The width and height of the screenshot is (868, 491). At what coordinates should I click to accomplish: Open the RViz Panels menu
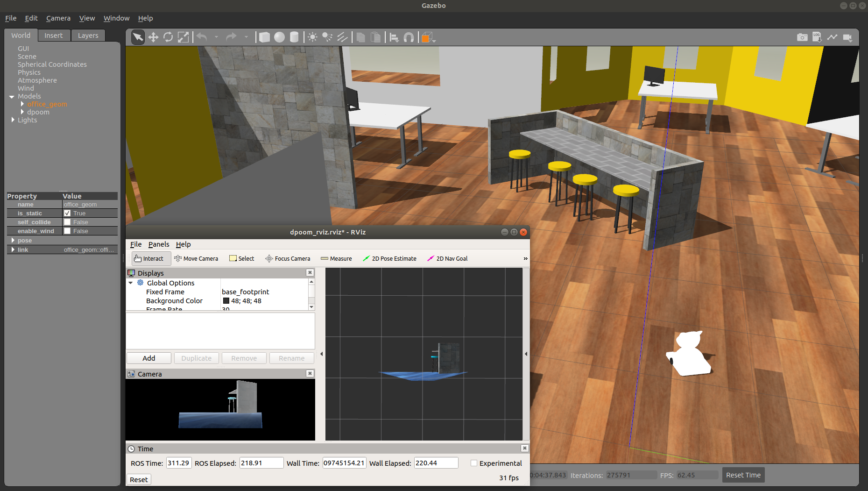pyautogui.click(x=159, y=244)
